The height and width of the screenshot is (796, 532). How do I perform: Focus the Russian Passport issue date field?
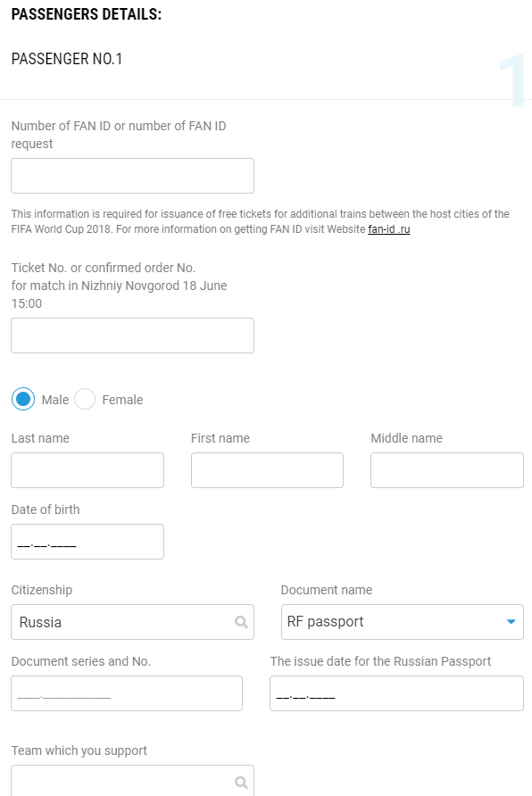pos(396,693)
